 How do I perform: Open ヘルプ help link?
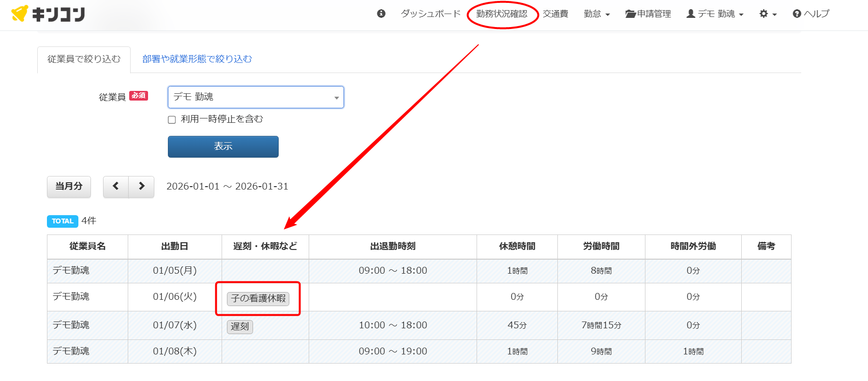(x=811, y=14)
